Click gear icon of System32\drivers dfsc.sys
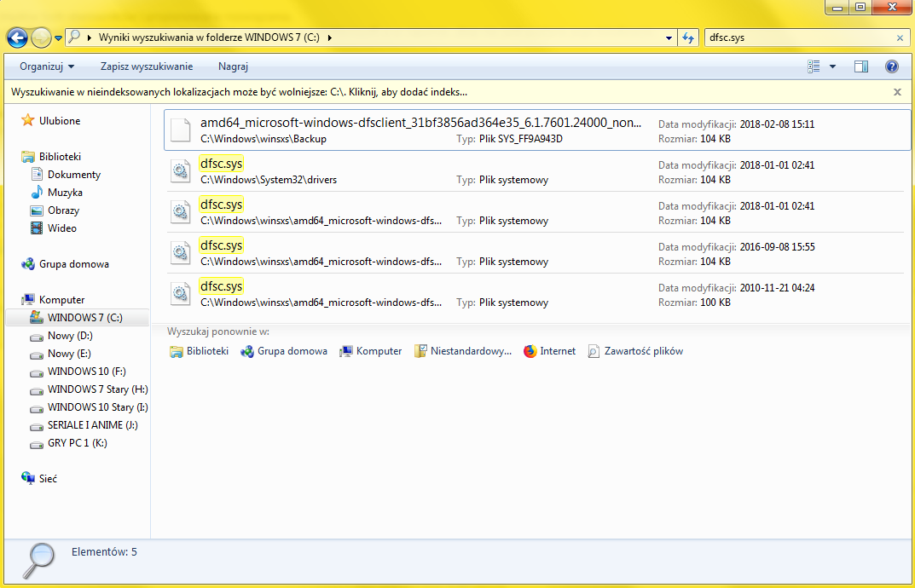Image resolution: width=915 pixels, height=588 pixels. 180,171
